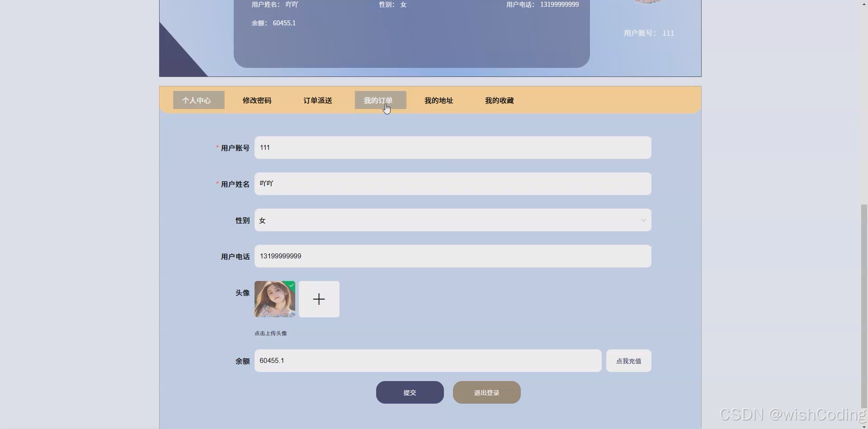This screenshot has height=429, width=868.
Task: Open the 订单派送 tab
Action: (317, 100)
